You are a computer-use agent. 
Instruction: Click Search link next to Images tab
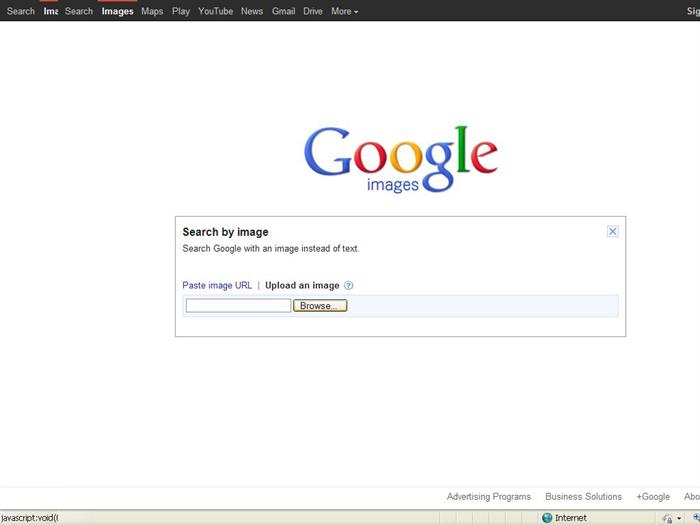coord(79,11)
